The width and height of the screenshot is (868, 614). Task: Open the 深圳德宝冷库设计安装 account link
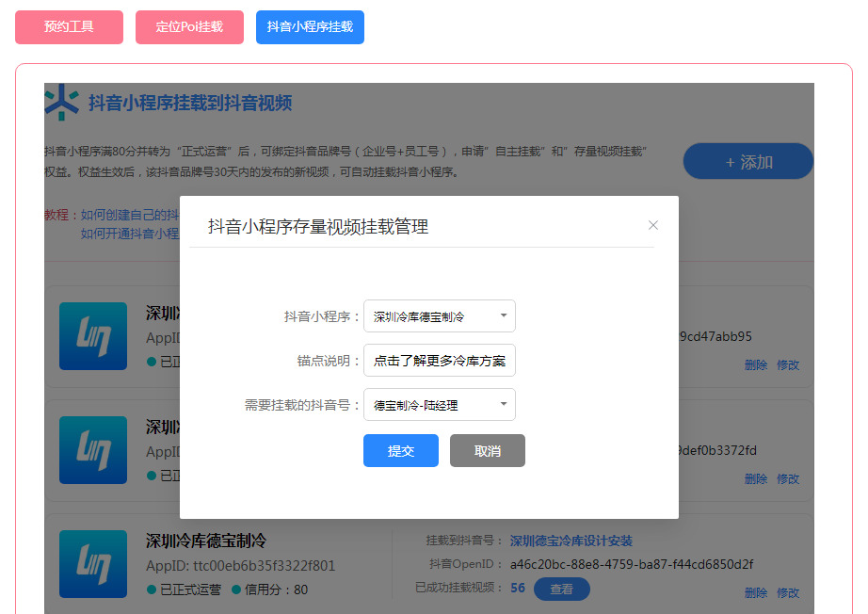point(571,541)
